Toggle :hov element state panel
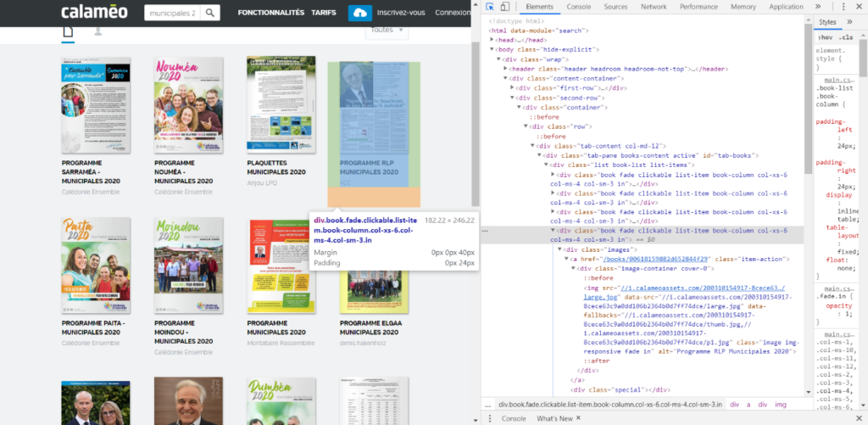Image resolution: width=868 pixels, height=425 pixels. pos(825,37)
